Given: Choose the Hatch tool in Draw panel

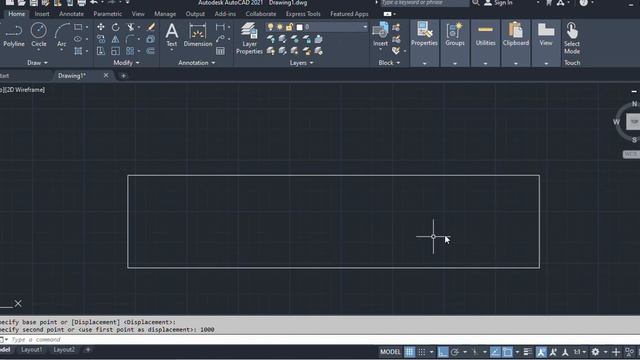Looking at the screenshot, I should coord(78,51).
